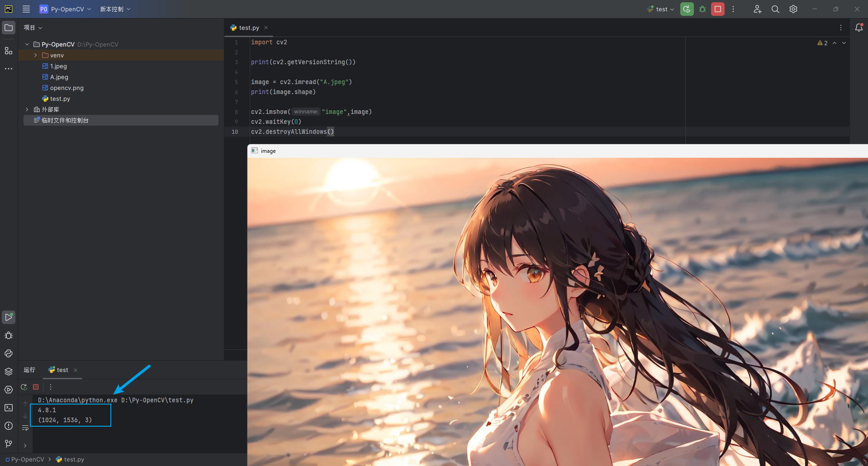The width and height of the screenshot is (868, 466).
Task: Click the Stop square in the Run panel toolbar
Action: 36,387
